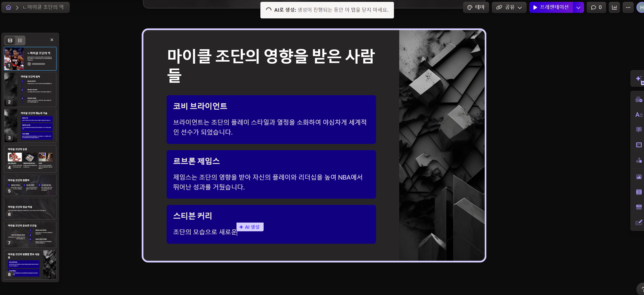Screen dimensions: 644x295
Task: Switch to filmstrip thumbnail view
Action: [10, 40]
